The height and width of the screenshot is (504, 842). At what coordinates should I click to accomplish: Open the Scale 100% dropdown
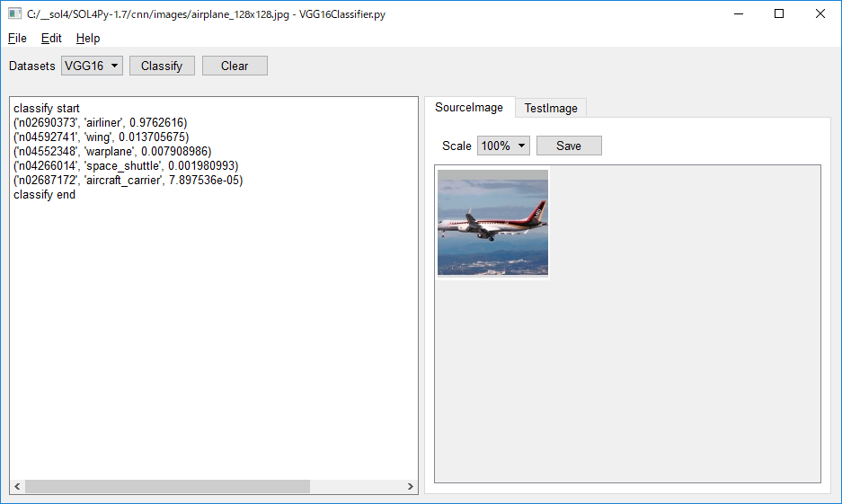coord(503,146)
